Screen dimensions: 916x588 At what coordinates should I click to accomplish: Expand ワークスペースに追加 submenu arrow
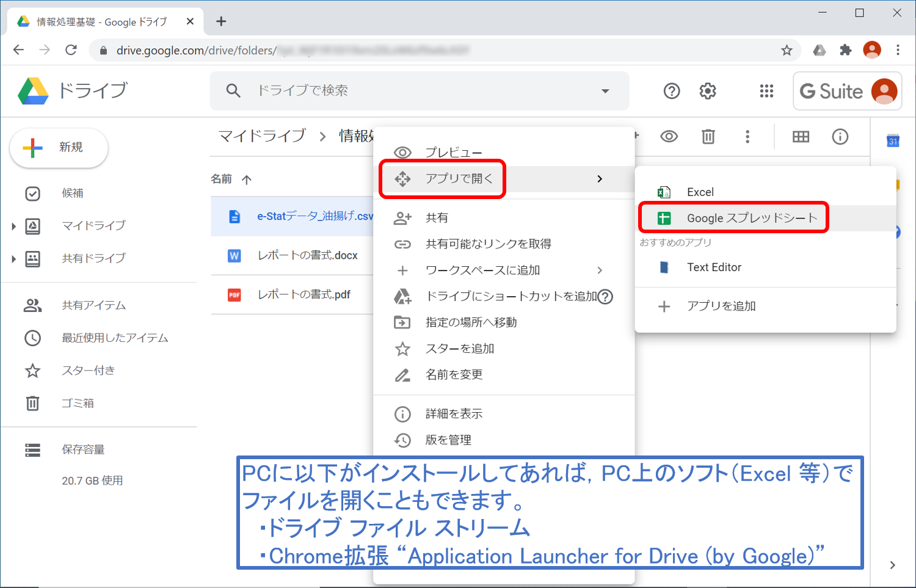pos(600,270)
